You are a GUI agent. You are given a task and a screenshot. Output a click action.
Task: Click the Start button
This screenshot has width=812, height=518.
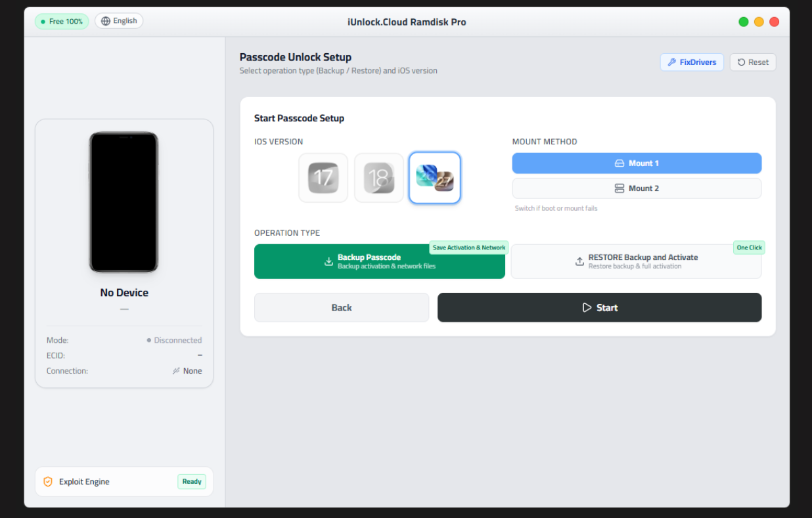pos(599,307)
